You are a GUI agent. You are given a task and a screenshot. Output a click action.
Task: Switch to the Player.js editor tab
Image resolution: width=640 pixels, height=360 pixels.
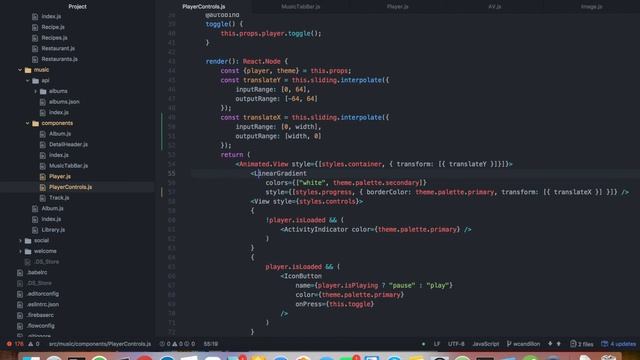[x=398, y=7]
